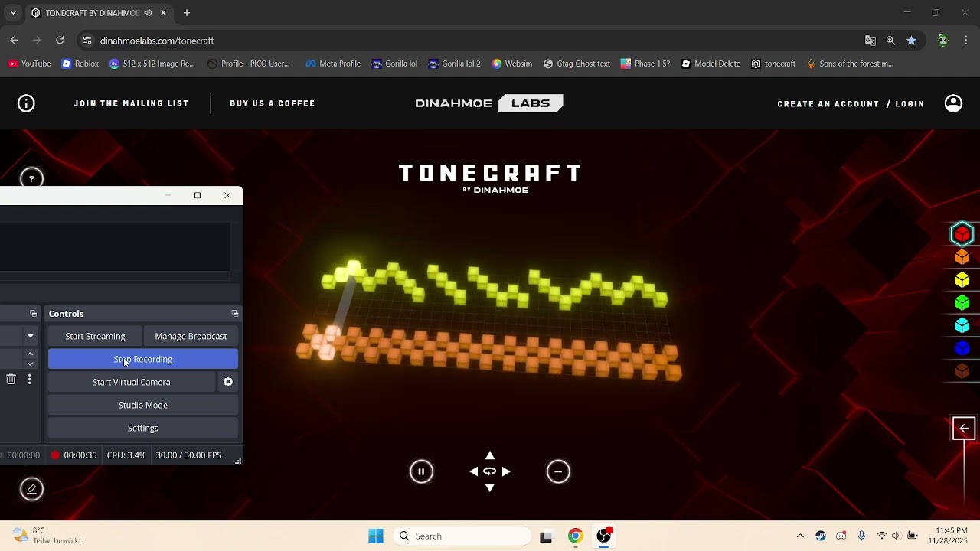Open OBS Settings button
Screen dimensions: 980x551
pyautogui.click(x=143, y=428)
